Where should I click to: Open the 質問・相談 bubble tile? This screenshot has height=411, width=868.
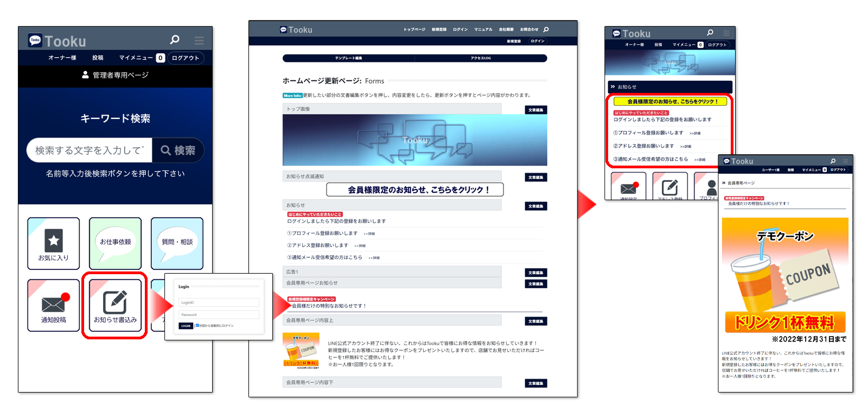[177, 244]
